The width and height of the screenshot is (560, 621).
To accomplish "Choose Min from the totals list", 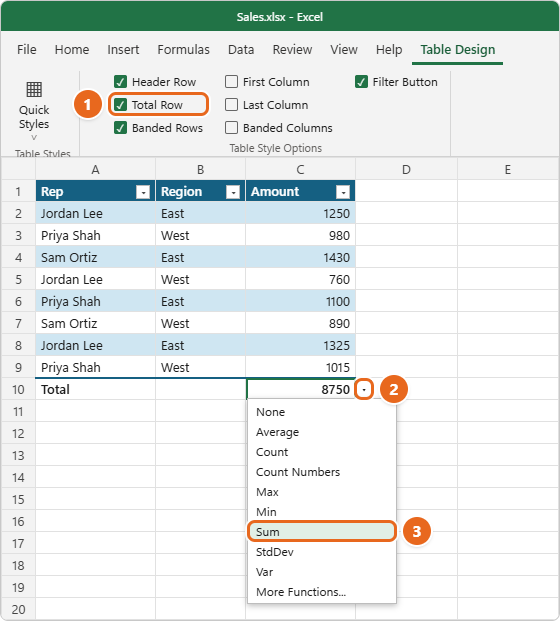I will 322,512.
